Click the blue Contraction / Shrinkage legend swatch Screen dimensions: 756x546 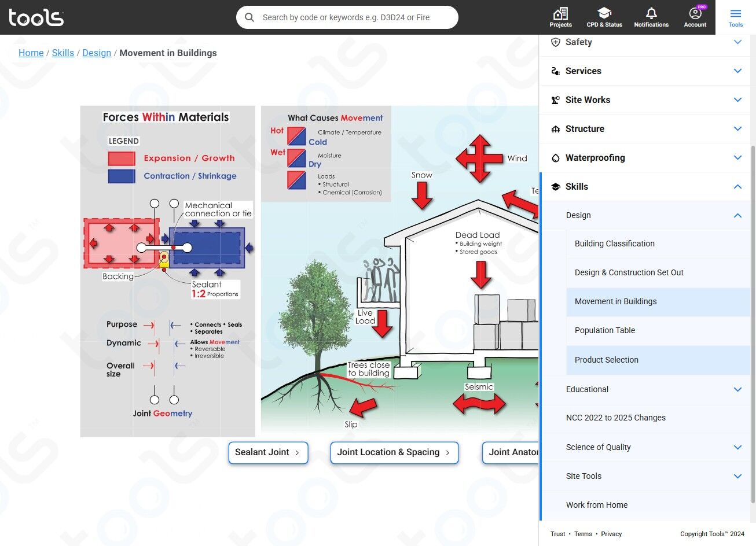point(122,176)
